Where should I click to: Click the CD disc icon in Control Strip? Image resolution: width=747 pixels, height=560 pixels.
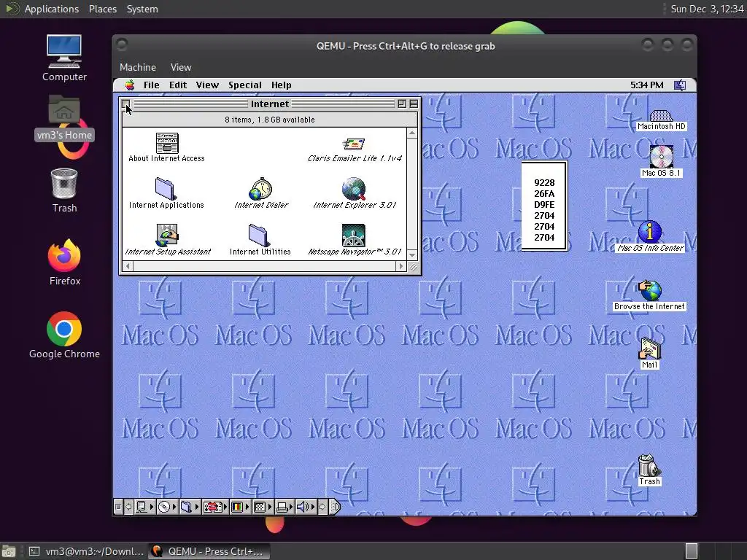pyautogui.click(x=164, y=507)
